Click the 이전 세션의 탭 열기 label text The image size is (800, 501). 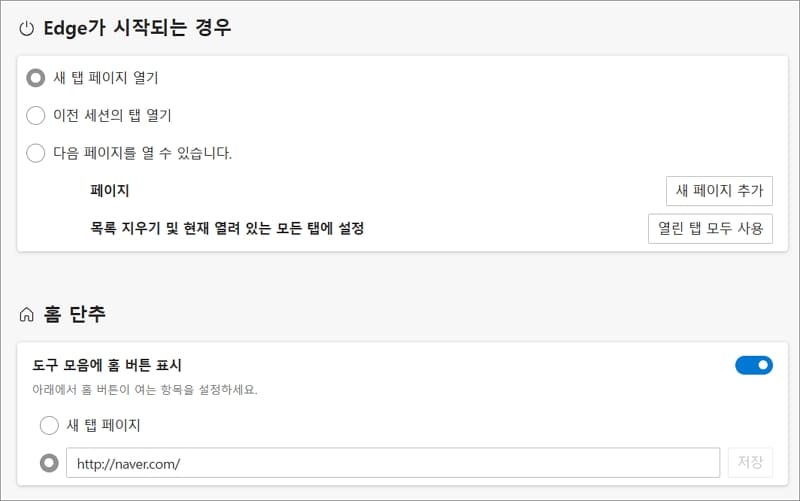pyautogui.click(x=112, y=115)
